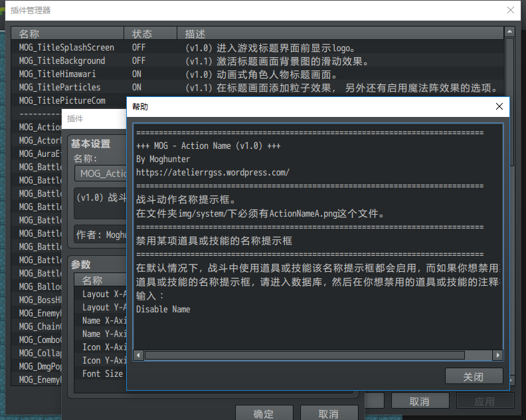This screenshot has width=526, height=420.
Task: Click the 名称 input field showing MOG_Actic
Action: pyautogui.click(x=101, y=173)
